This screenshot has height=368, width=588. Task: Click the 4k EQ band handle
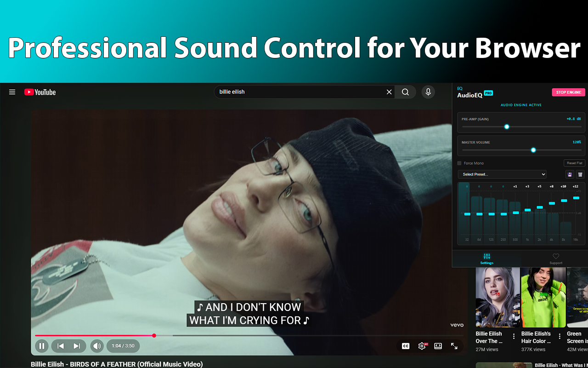coord(552,203)
